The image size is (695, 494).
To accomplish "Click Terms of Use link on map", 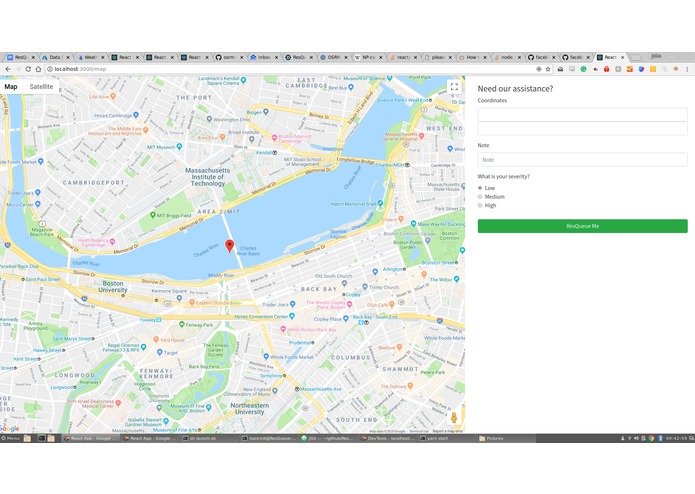I will pyautogui.click(x=418, y=431).
